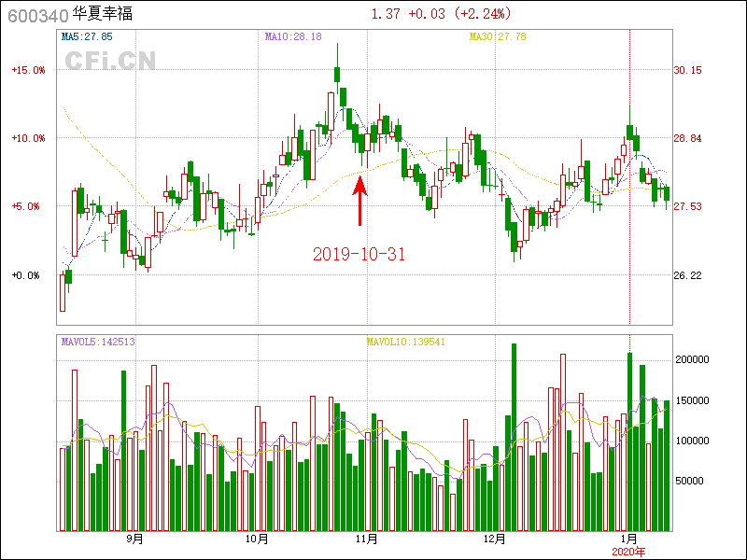This screenshot has width=747, height=560.
Task: Click the 10月 month label
Action: (x=257, y=539)
